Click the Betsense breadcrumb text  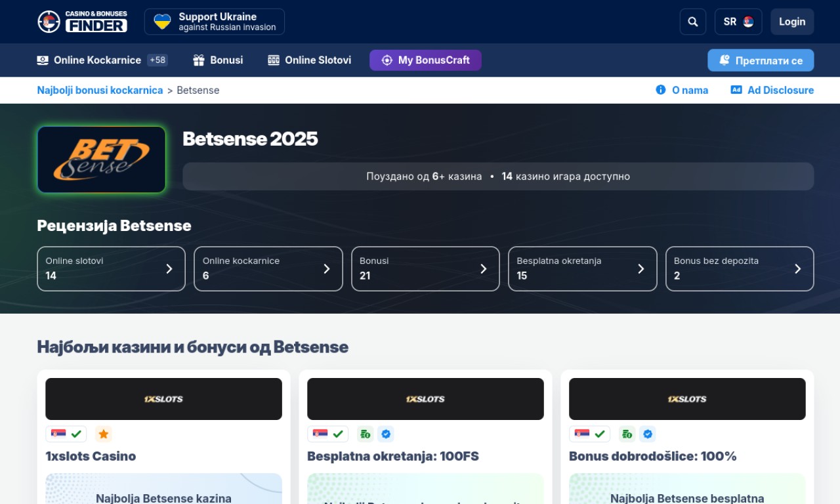click(198, 90)
